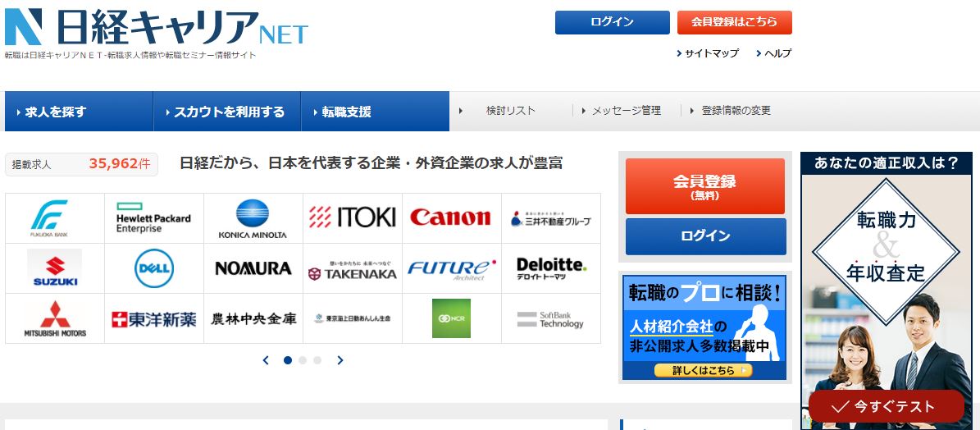Viewport: 980px width, 430px height.
Task: Open the Canon company logo
Action: [x=450, y=217]
